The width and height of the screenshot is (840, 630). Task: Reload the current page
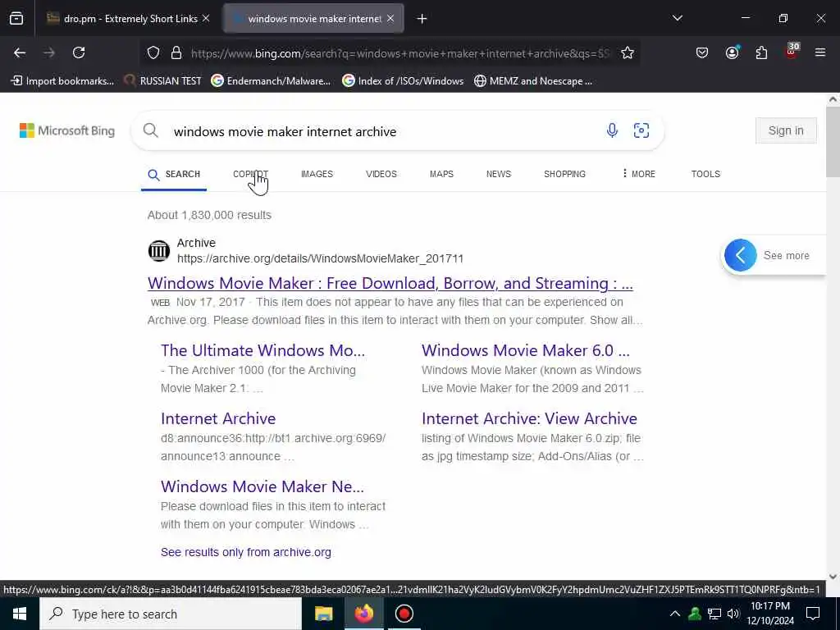79,52
